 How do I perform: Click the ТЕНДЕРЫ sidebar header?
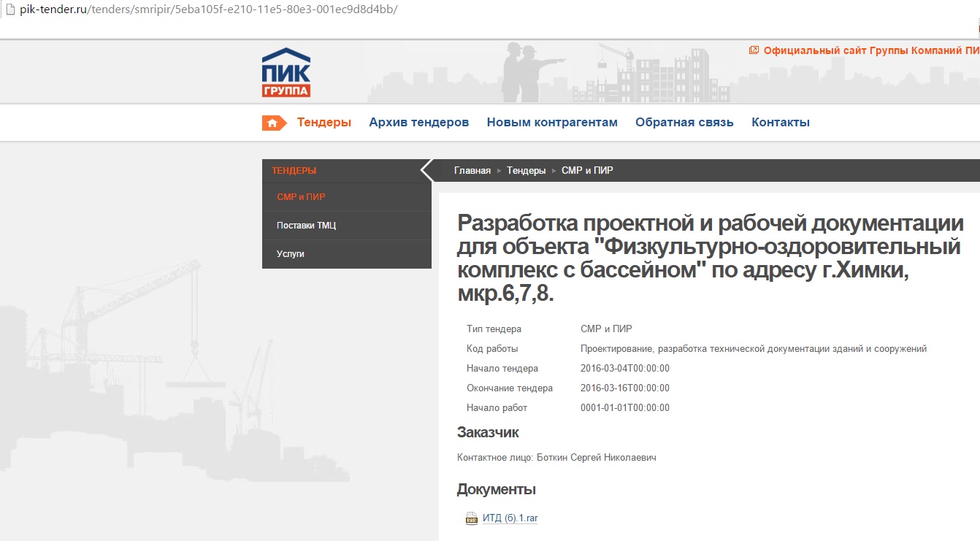pos(294,171)
